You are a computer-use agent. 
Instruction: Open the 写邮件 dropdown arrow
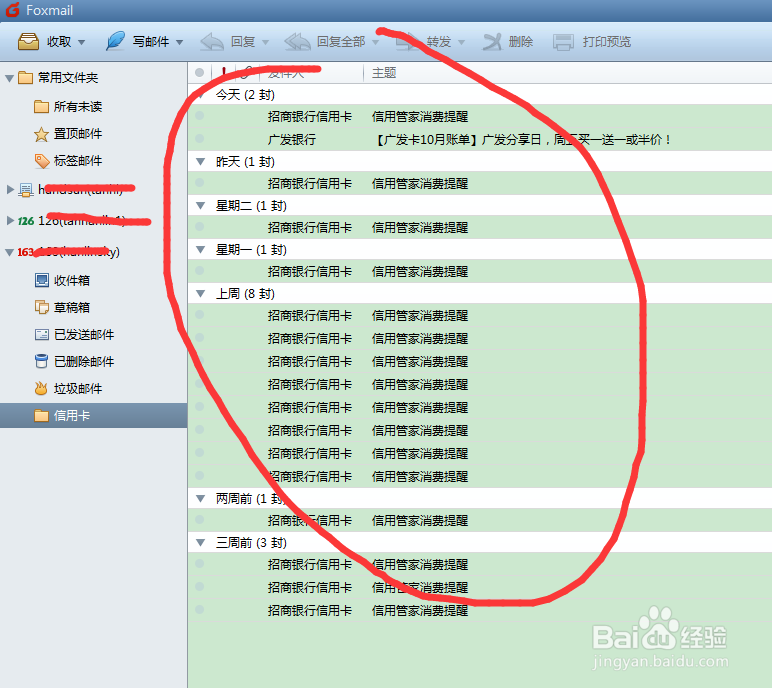[179, 42]
